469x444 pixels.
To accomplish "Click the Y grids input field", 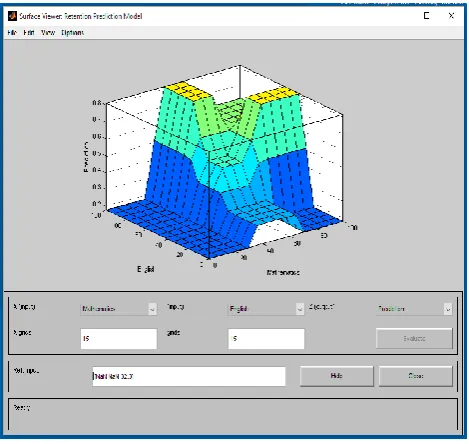I will point(266,339).
